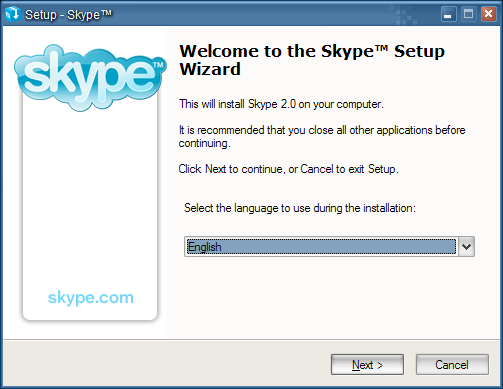
Task: Click the 'Setup - Skype™' title bar text
Action: (68, 15)
